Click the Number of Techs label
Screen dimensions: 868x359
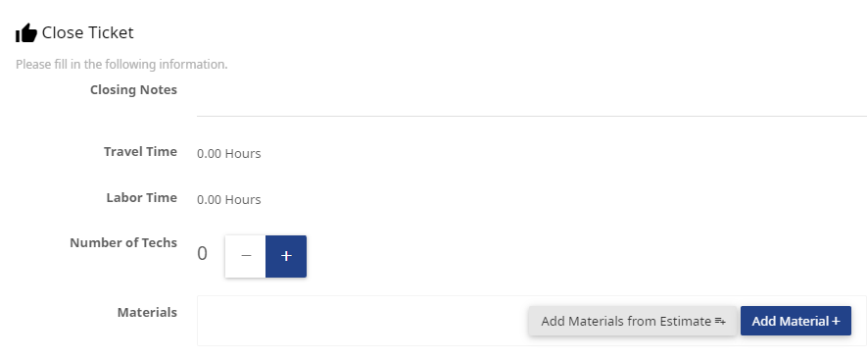point(123,242)
